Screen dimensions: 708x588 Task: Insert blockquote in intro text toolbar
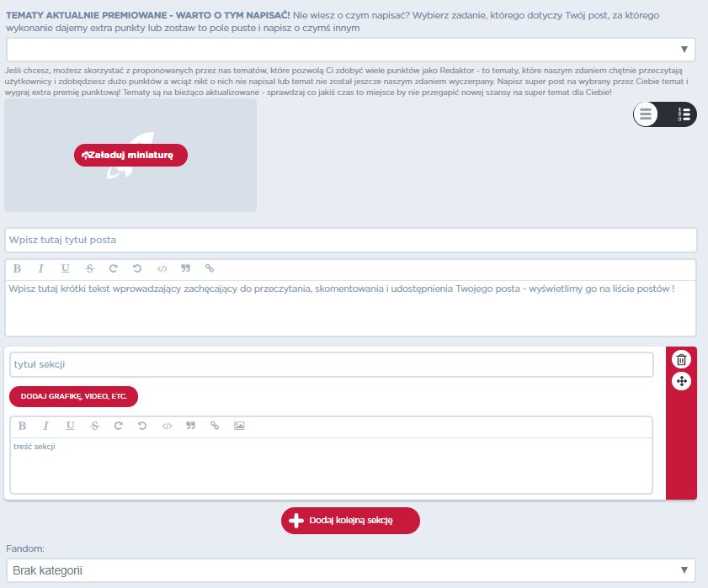185,268
